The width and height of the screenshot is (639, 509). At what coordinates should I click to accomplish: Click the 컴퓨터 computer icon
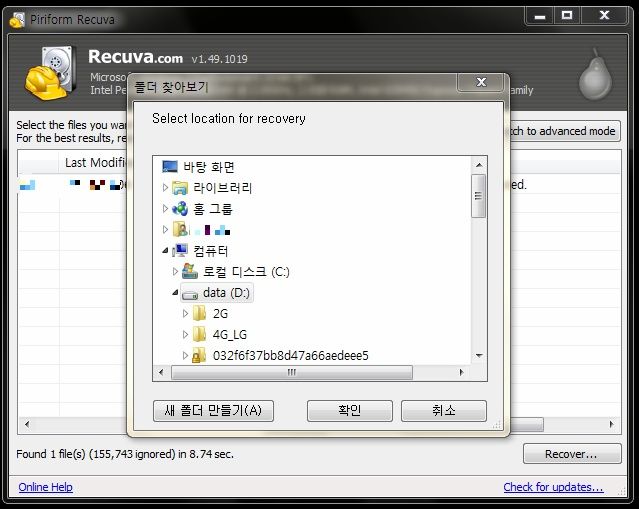pyautogui.click(x=180, y=251)
